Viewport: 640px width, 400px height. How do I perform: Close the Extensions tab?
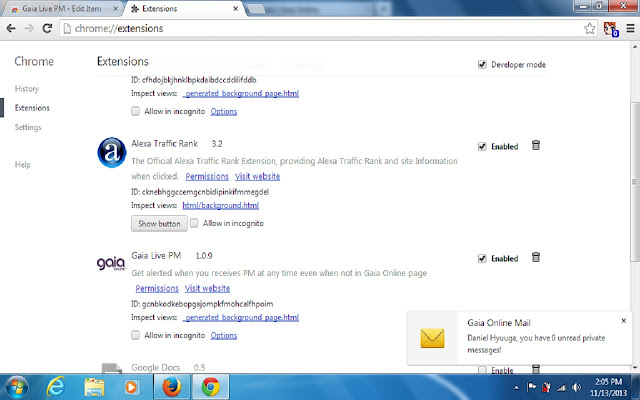pyautogui.click(x=236, y=9)
